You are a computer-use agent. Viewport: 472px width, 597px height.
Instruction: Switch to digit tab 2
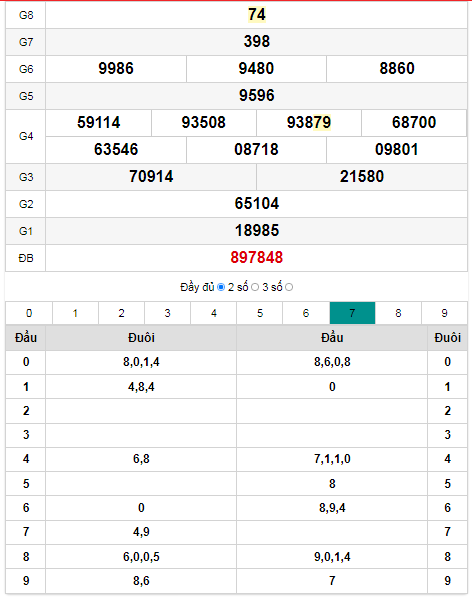[121, 313]
